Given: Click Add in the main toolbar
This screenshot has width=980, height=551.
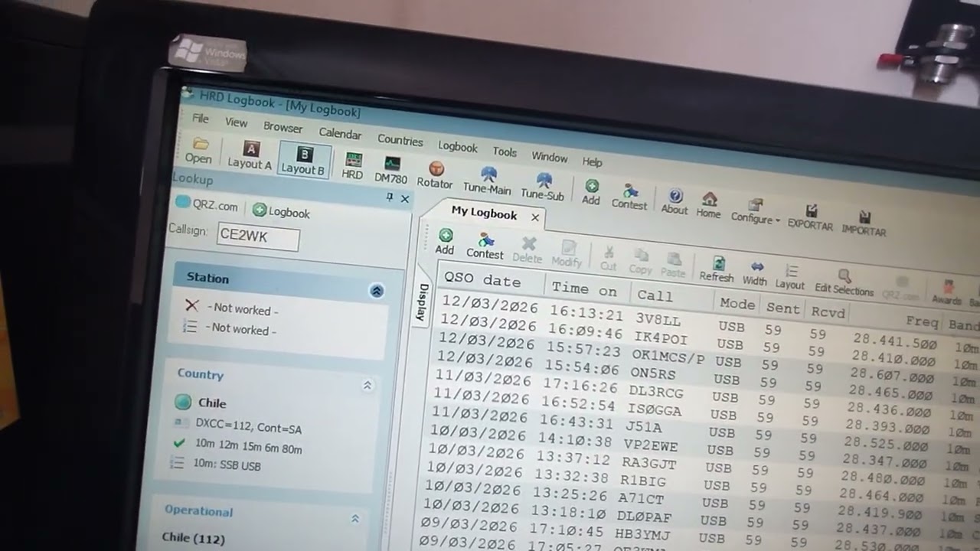Looking at the screenshot, I should [591, 192].
